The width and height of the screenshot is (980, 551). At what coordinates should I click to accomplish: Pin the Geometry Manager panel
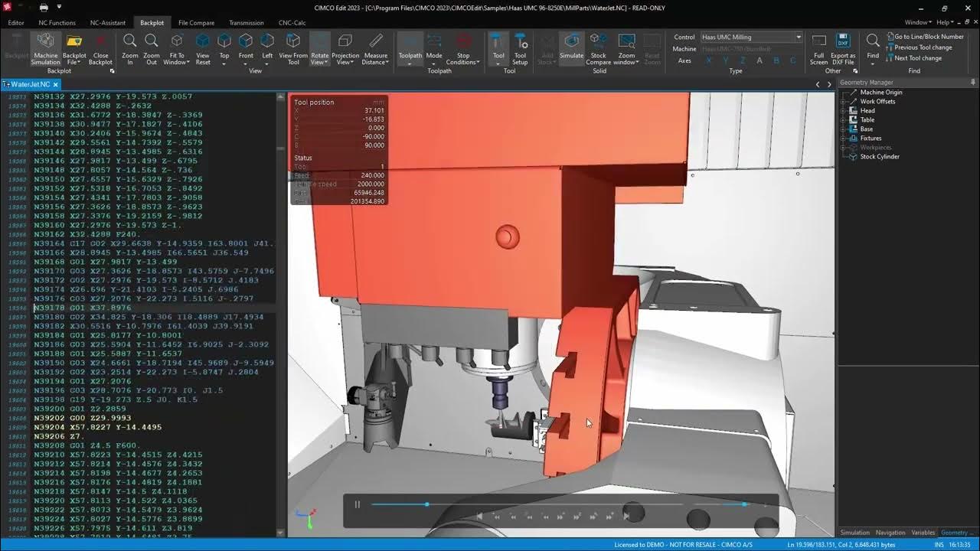973,82
